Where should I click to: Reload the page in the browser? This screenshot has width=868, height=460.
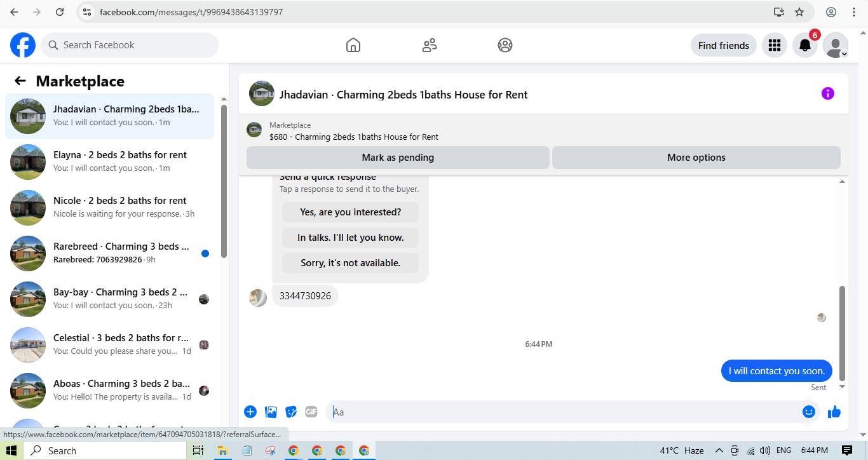(60, 12)
